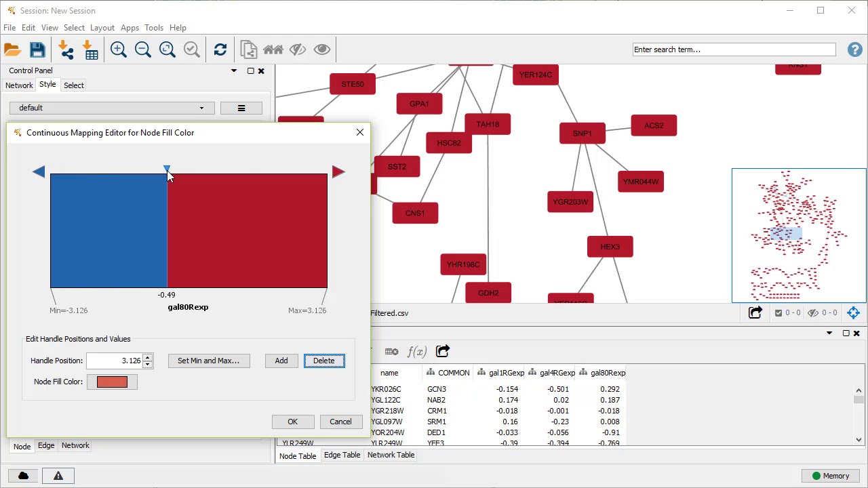
Task: Toggle selected nodes count indicator
Action: (x=787, y=312)
